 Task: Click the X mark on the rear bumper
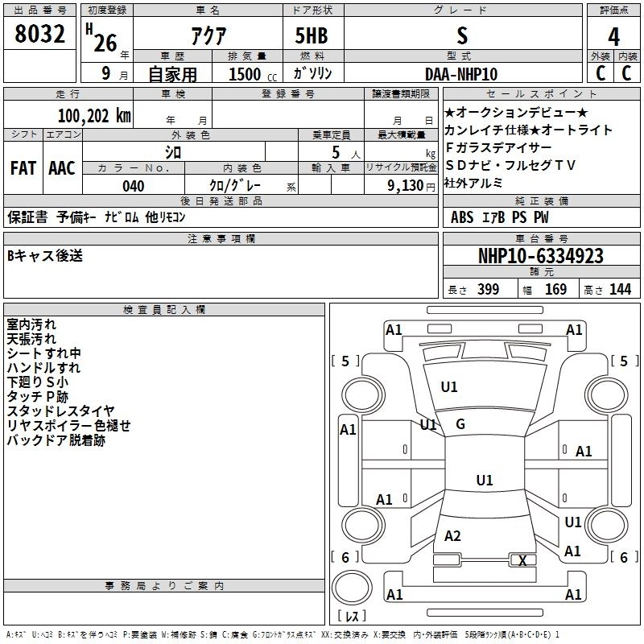point(522,561)
